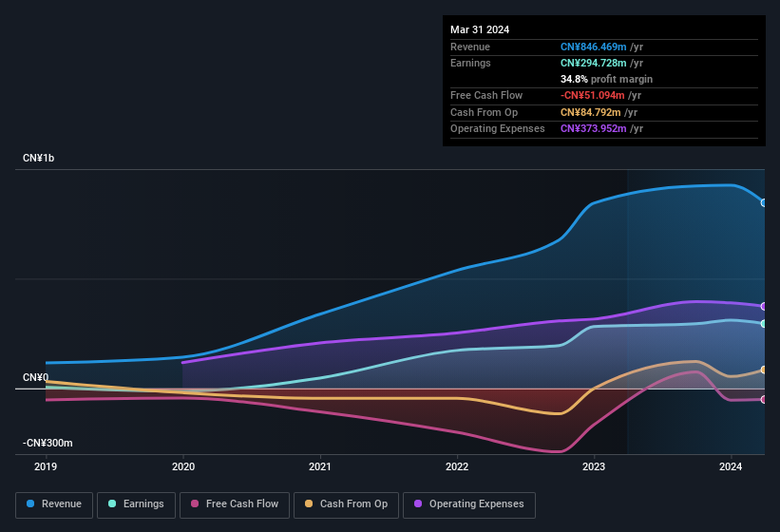
Task: Click the 2021 x-axis label
Action: point(320,466)
